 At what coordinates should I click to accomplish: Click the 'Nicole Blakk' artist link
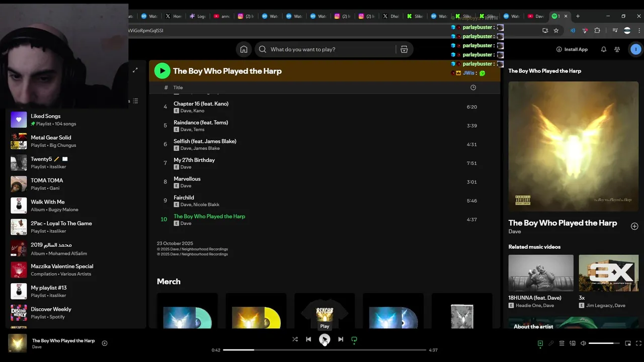(206, 205)
